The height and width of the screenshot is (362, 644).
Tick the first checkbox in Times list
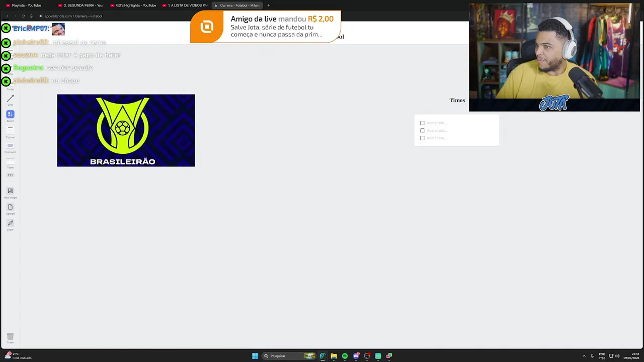pyautogui.click(x=422, y=123)
